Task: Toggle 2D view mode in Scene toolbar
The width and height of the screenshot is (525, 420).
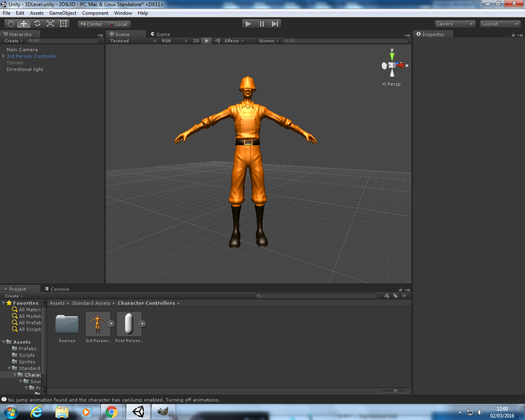Action: click(196, 41)
